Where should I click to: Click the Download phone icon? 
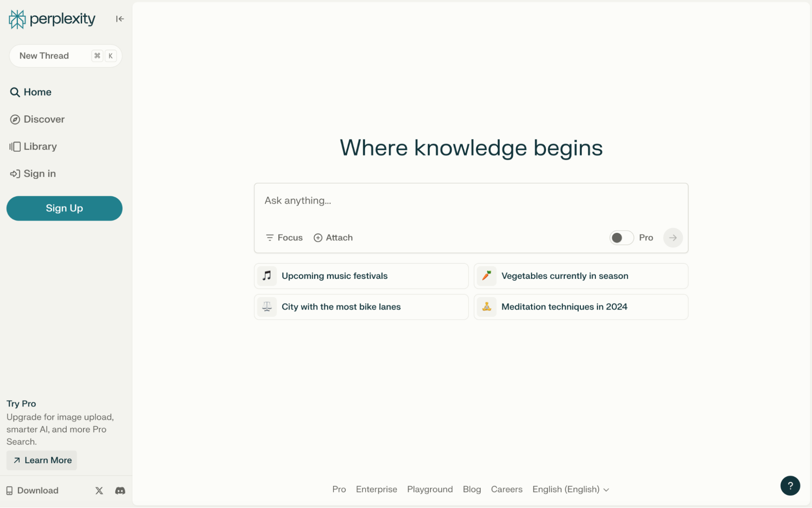tap(9, 491)
